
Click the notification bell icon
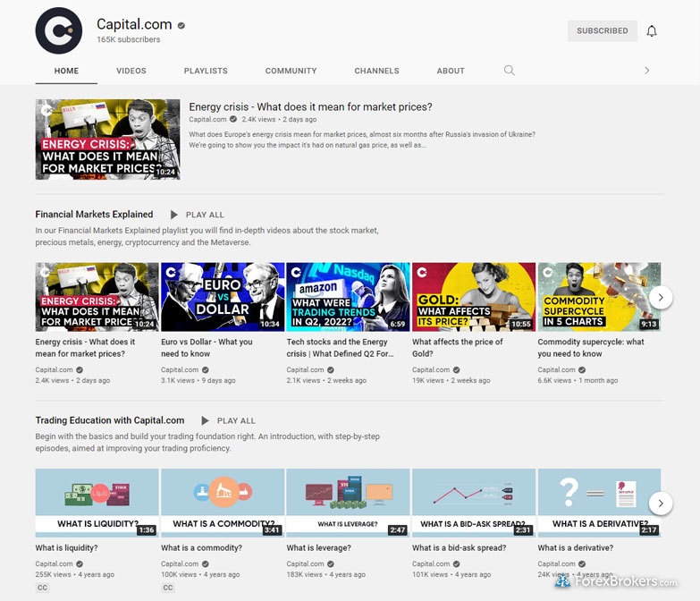coord(652,30)
